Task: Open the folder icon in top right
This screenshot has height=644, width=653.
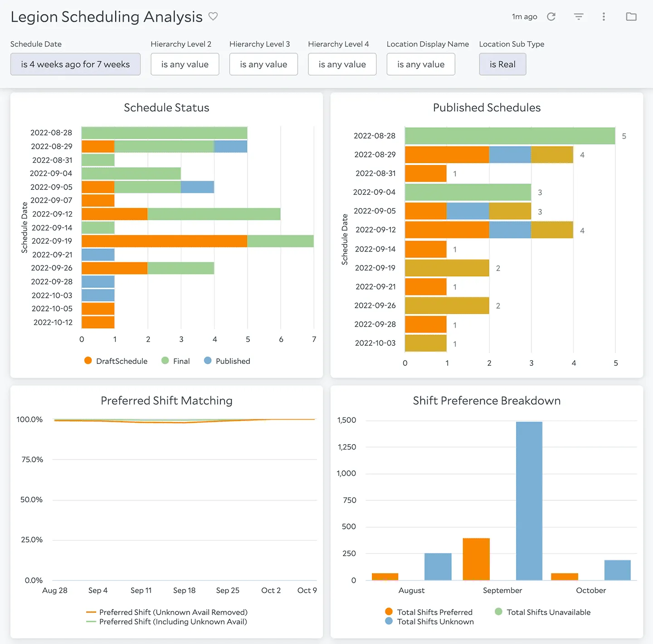Action: [631, 17]
